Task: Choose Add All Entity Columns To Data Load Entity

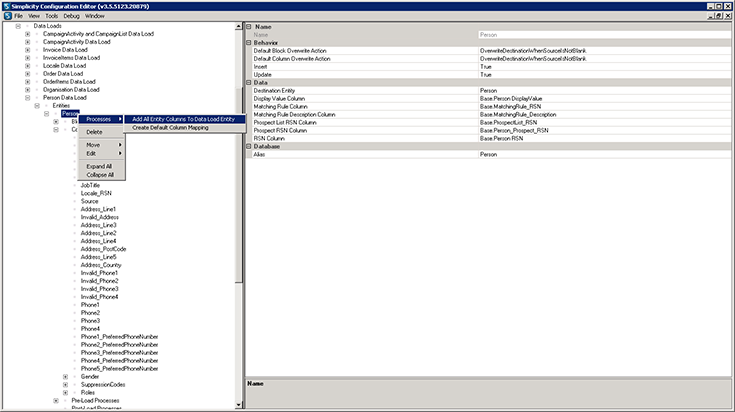Action: coord(184,120)
